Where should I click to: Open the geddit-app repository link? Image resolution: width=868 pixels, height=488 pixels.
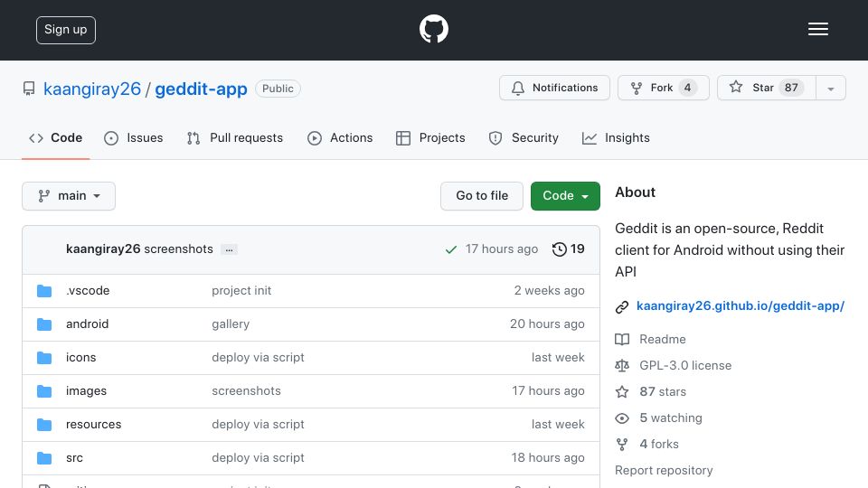tap(201, 89)
